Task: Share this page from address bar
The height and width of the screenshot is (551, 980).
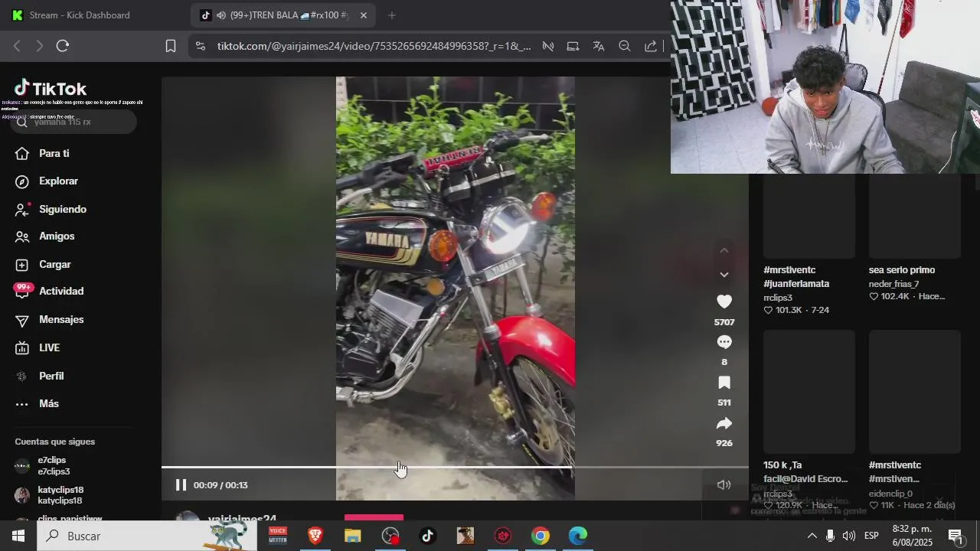Action: point(651,46)
